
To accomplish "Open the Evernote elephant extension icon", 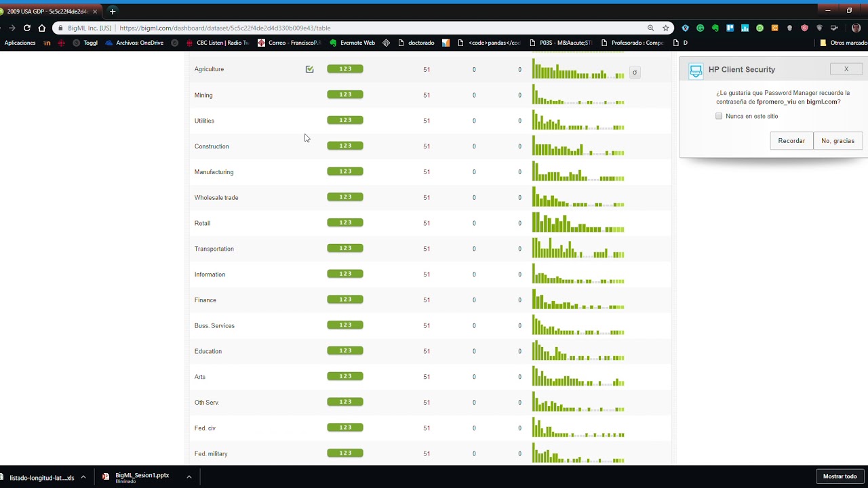I will [715, 28].
